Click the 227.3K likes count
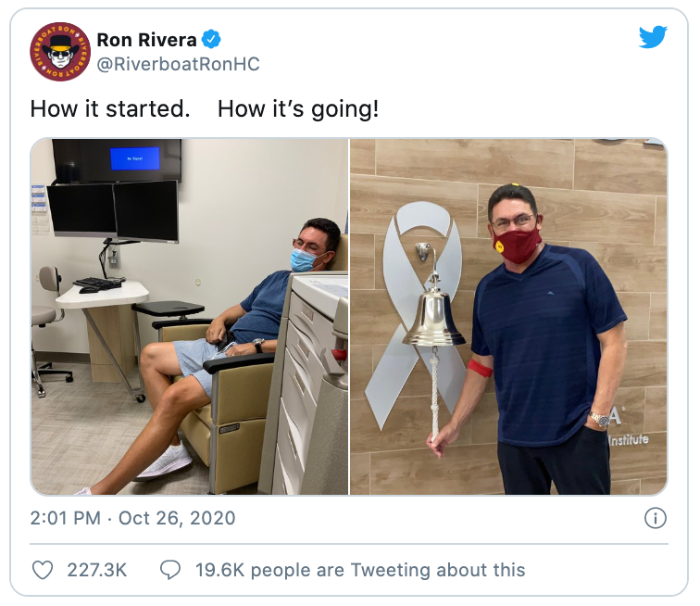 tap(97, 570)
